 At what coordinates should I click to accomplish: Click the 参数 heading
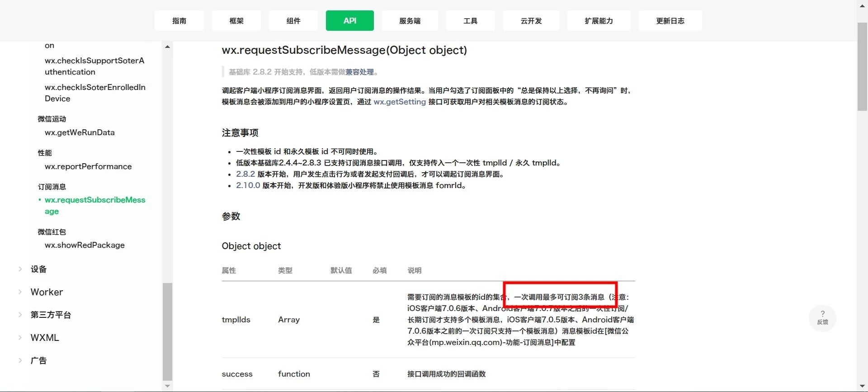tap(231, 216)
